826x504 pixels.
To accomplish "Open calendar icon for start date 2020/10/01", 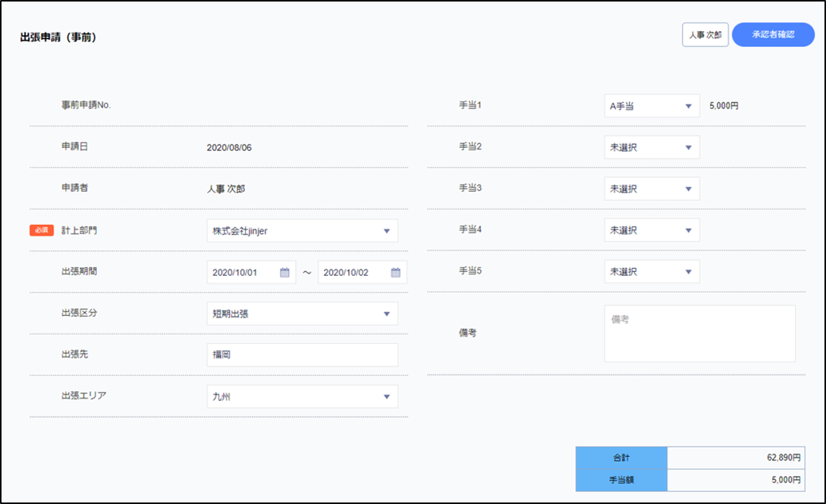I will pos(284,273).
